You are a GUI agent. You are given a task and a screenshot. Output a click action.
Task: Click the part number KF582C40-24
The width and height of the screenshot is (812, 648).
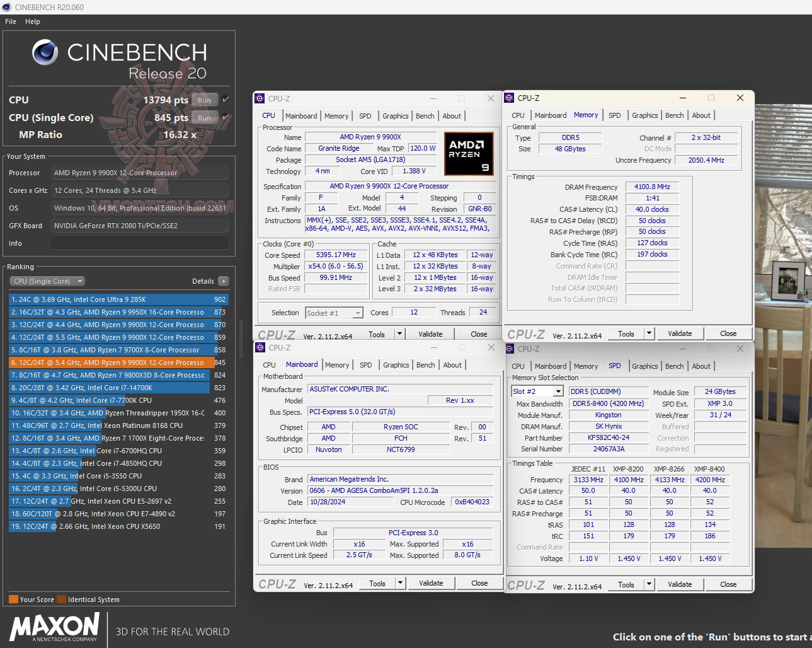point(609,437)
